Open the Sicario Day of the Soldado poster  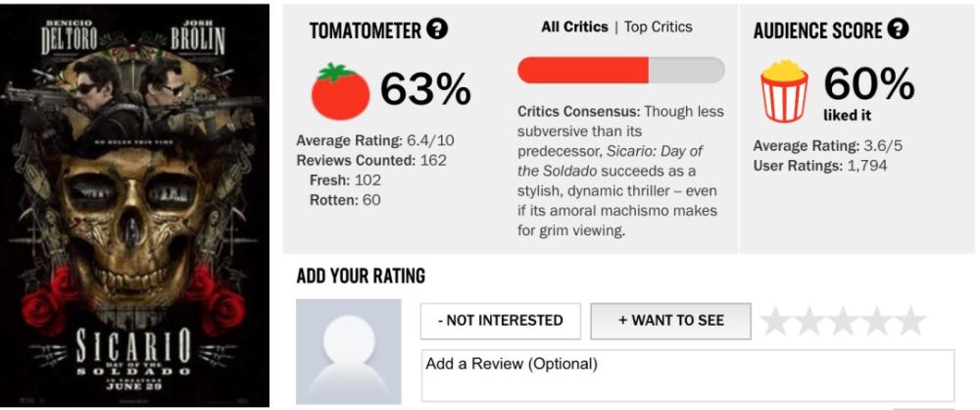pyautogui.click(x=134, y=206)
